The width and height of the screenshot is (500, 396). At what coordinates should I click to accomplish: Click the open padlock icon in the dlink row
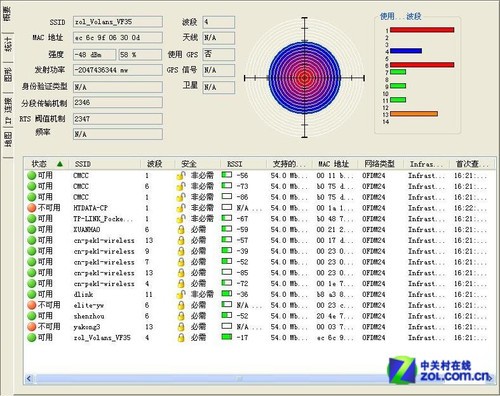181,294
